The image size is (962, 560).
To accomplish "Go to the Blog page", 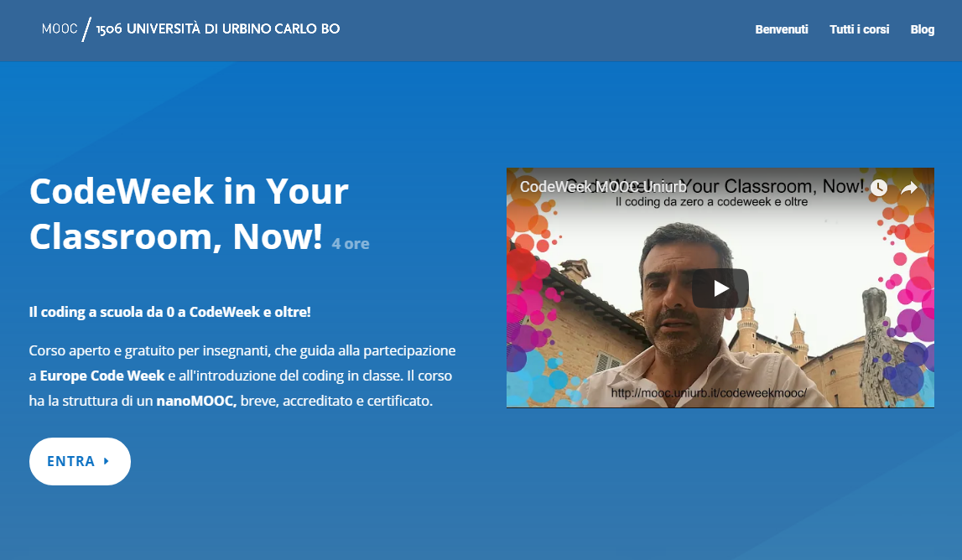I will pyautogui.click(x=922, y=29).
